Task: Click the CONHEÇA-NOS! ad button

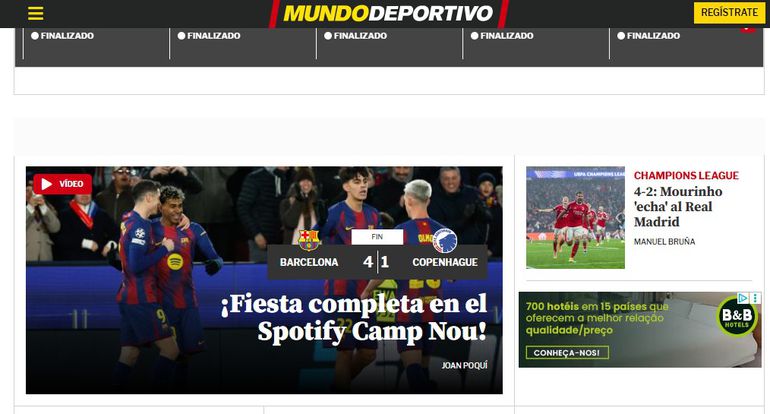Action: (567, 353)
